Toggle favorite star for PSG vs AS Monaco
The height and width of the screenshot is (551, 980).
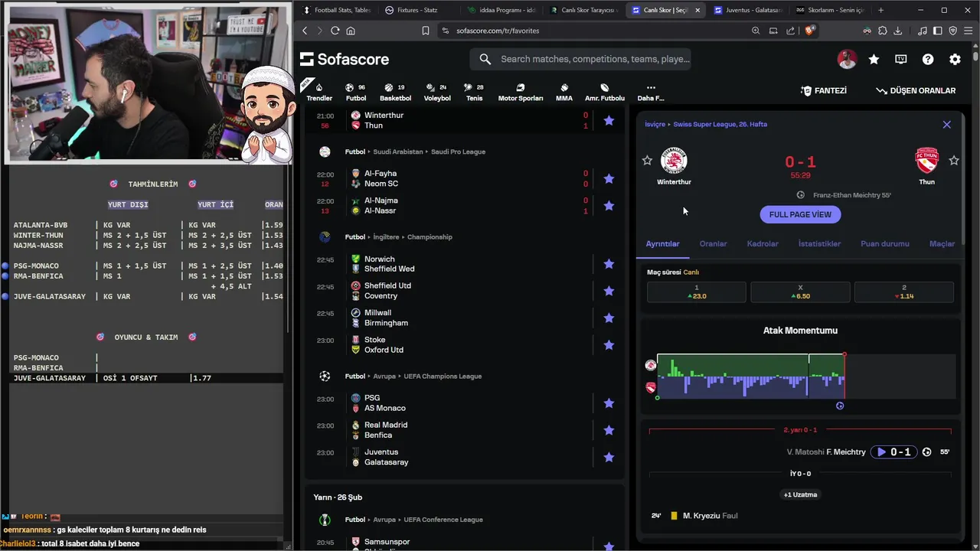(x=609, y=403)
